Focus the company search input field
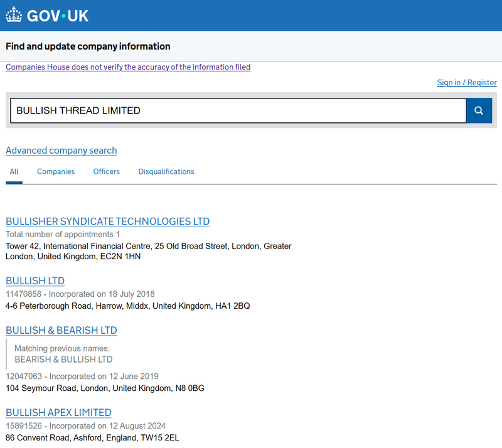Viewport: 502px width, 448px height. 238,110
